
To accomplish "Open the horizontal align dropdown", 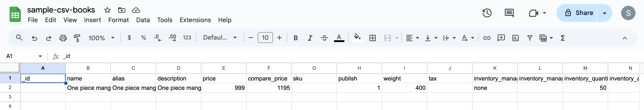I will [x=412, y=38].
